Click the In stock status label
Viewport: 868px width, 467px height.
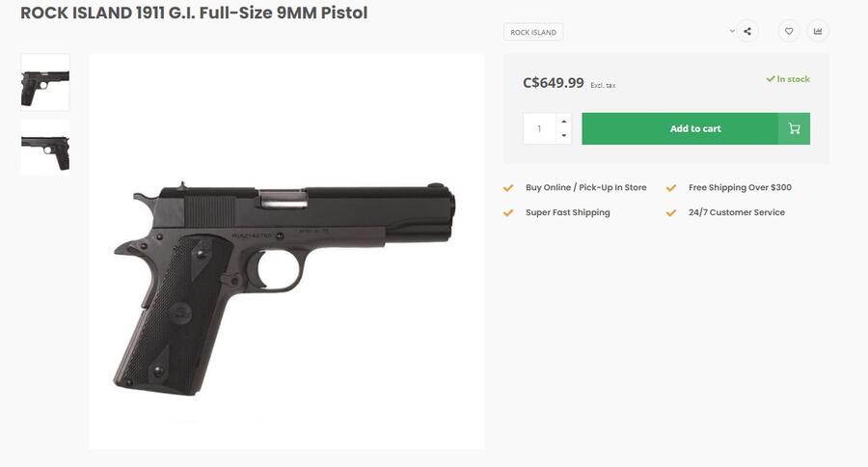[789, 79]
